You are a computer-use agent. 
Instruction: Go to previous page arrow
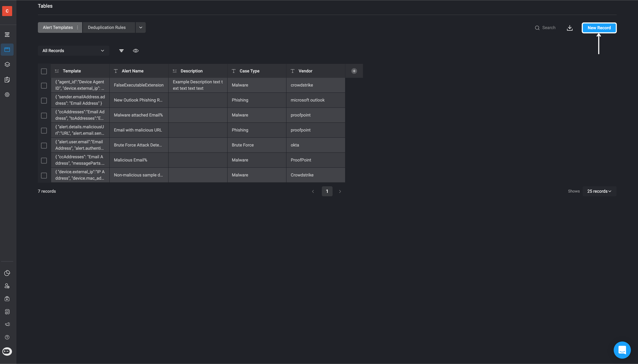point(313,191)
